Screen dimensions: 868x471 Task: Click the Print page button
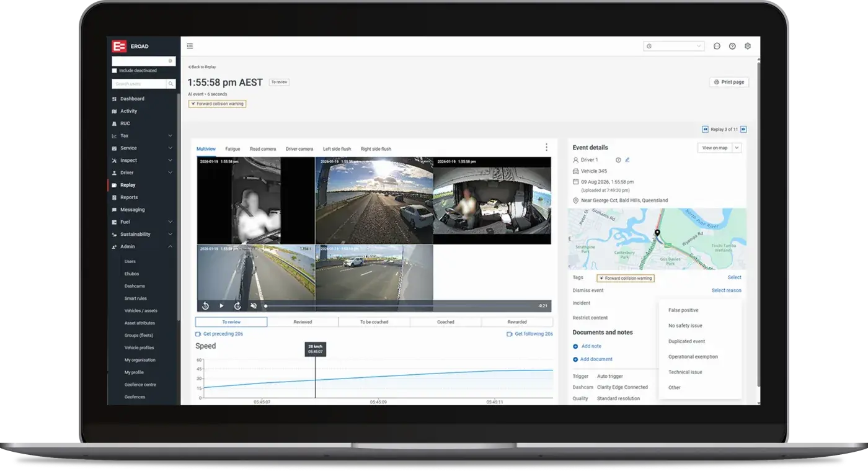[x=729, y=82]
